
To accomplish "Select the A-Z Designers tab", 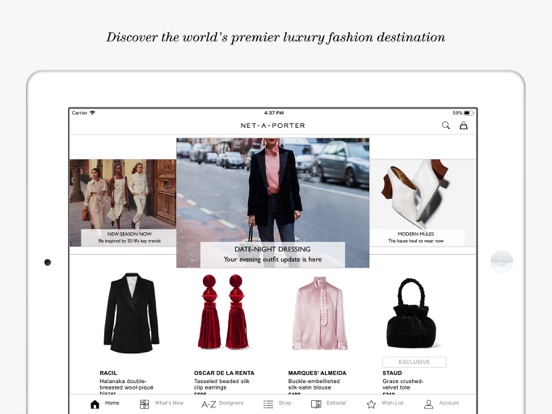I will pyautogui.click(x=222, y=404).
